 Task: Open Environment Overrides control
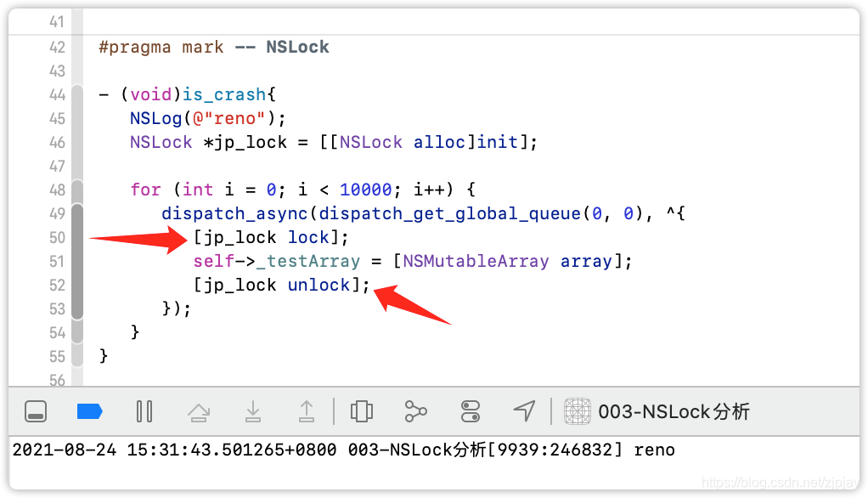[470, 411]
